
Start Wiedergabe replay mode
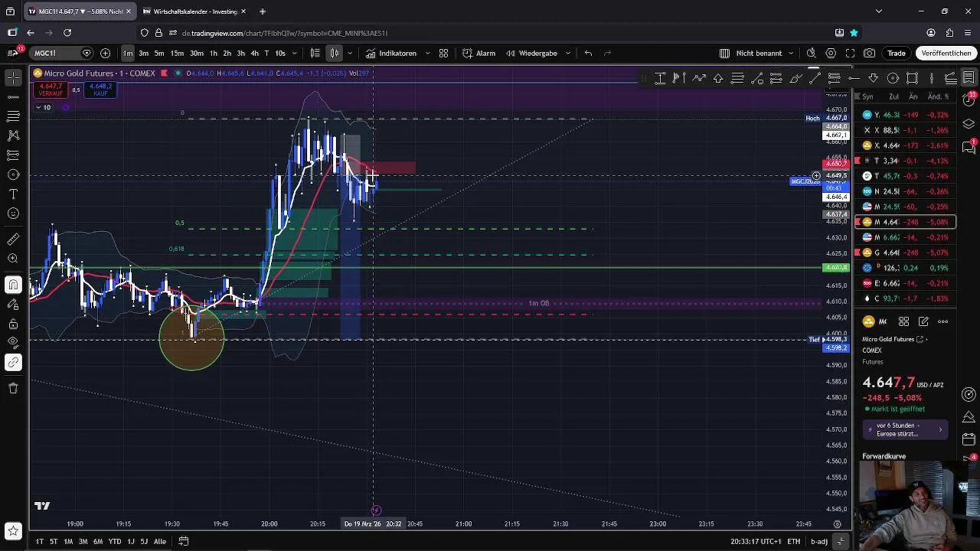(531, 53)
